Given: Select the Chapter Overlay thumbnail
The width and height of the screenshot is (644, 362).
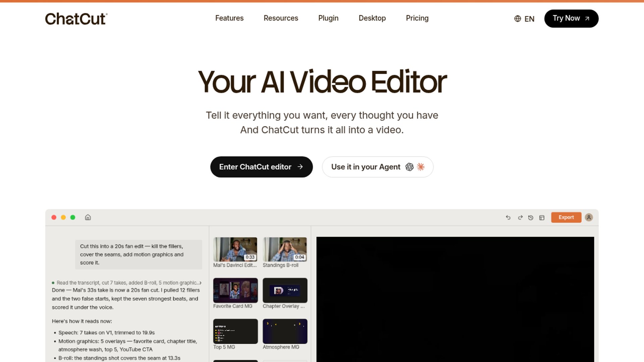Looking at the screenshot, I should [285, 290].
